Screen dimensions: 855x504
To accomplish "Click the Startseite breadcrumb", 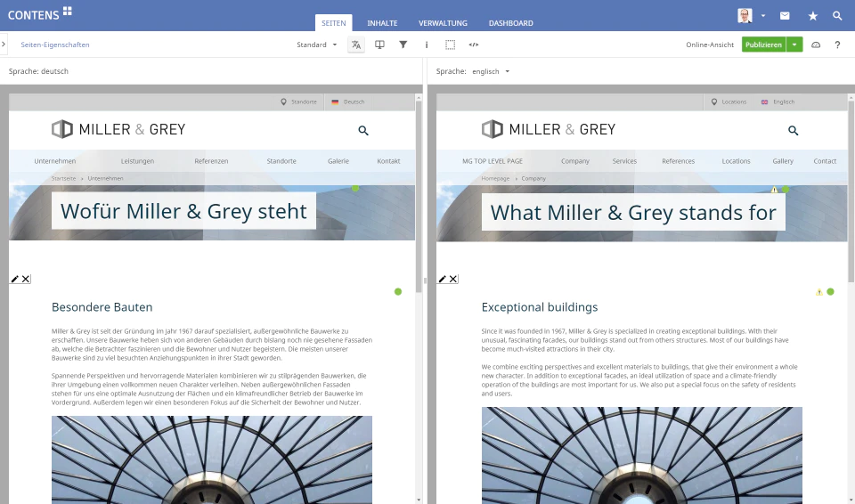I will pos(64,178).
